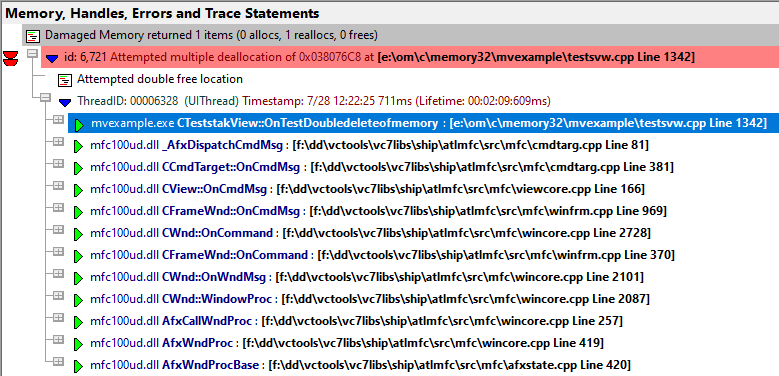Screen dimensions: 779x376
Task: Click green arrow icon of CFrameWnd::OnCommand
Action: pyautogui.click(x=78, y=256)
